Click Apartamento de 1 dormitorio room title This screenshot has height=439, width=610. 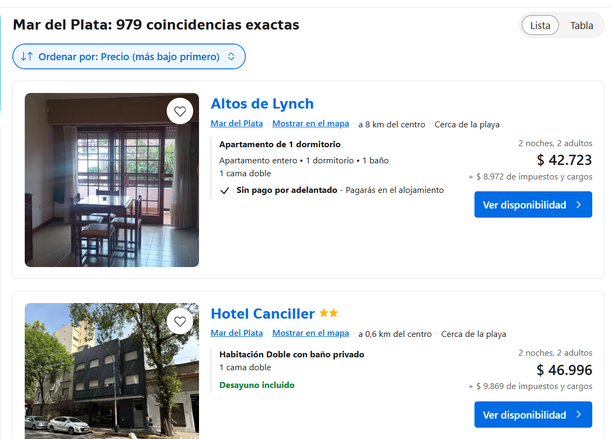coord(280,145)
